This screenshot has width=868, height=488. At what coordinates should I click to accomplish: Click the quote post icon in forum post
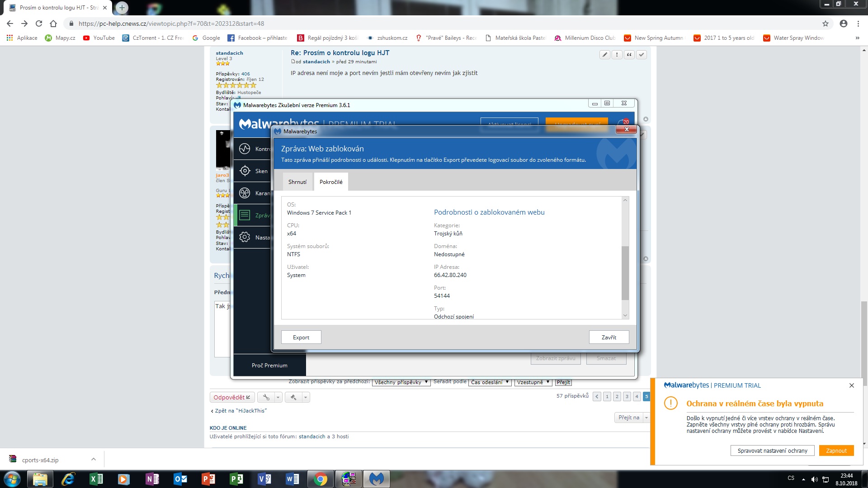[x=629, y=55]
